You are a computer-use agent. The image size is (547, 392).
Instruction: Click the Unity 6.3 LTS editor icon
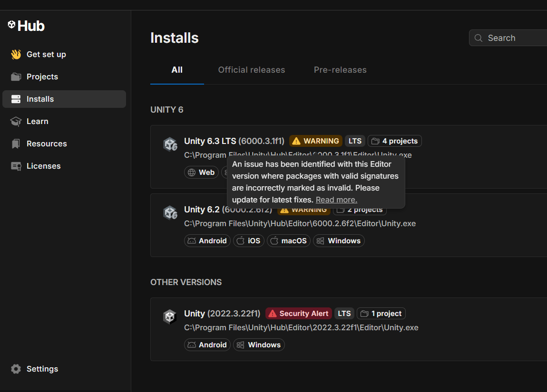(170, 144)
